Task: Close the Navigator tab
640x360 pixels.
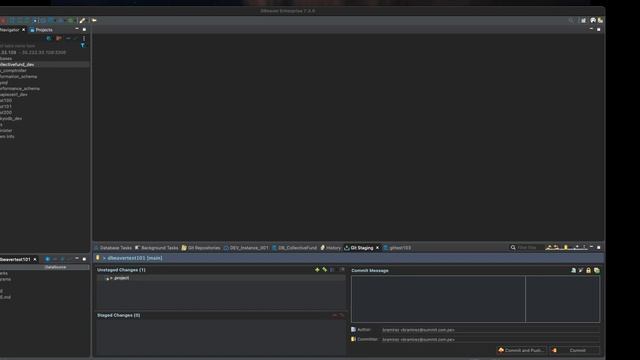Action: [x=23, y=30]
